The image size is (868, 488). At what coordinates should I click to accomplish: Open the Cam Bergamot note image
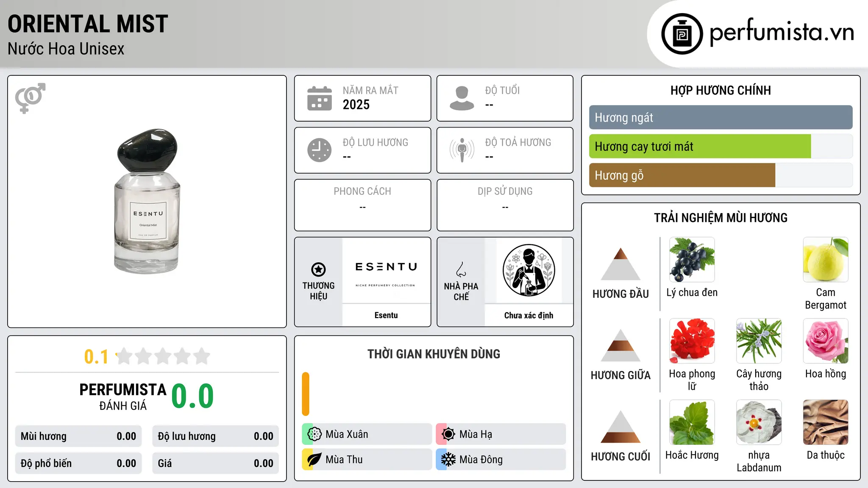[826, 260]
